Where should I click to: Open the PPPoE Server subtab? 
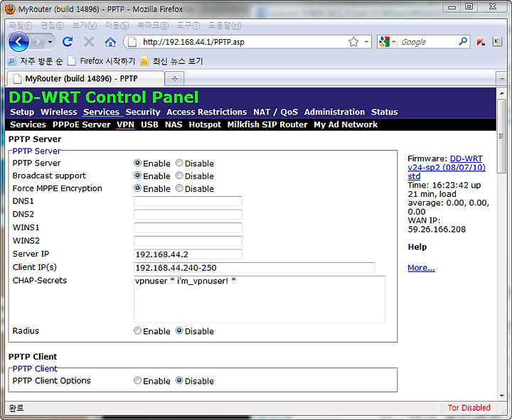click(x=81, y=124)
